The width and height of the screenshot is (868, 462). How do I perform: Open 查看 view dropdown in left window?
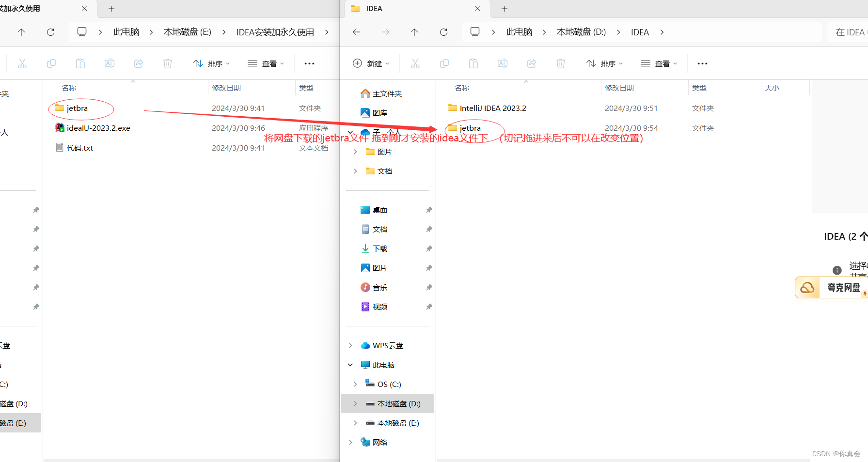coord(266,63)
